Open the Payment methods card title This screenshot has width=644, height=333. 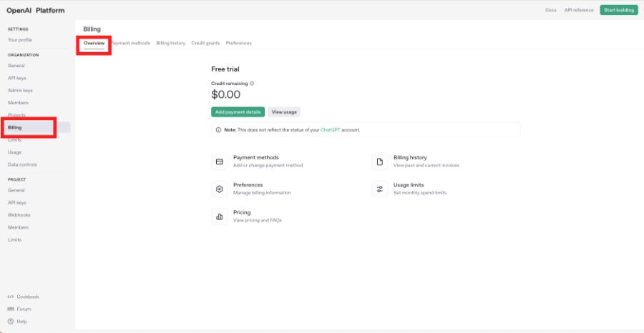[256, 157]
